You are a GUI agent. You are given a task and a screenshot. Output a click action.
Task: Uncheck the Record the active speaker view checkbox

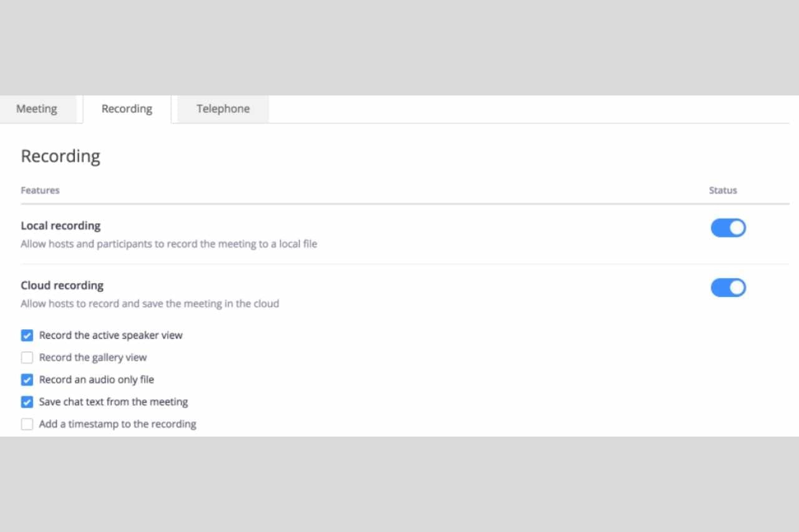pyautogui.click(x=27, y=336)
